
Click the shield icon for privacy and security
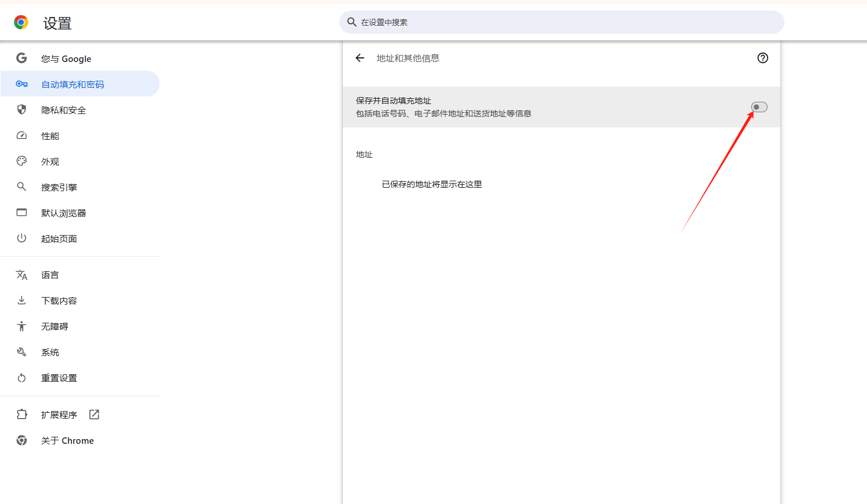(x=22, y=109)
